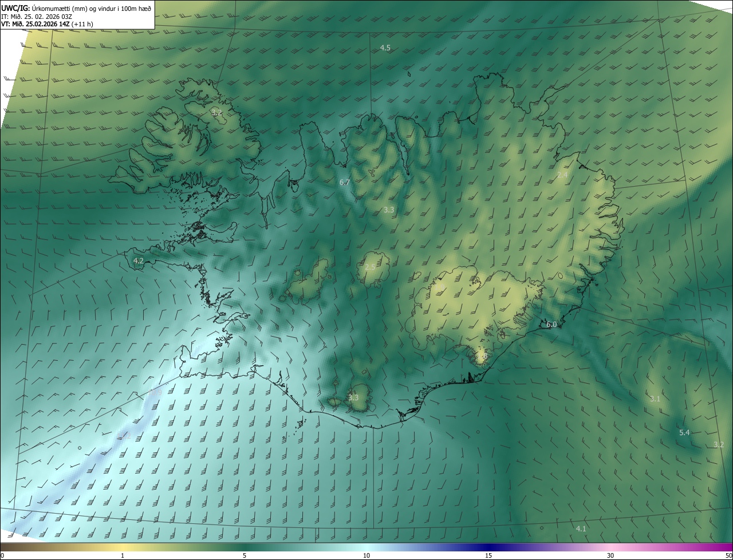The width and height of the screenshot is (733, 560).
Task: Click the 3.2 label on the Westfjords
Action: (216, 113)
